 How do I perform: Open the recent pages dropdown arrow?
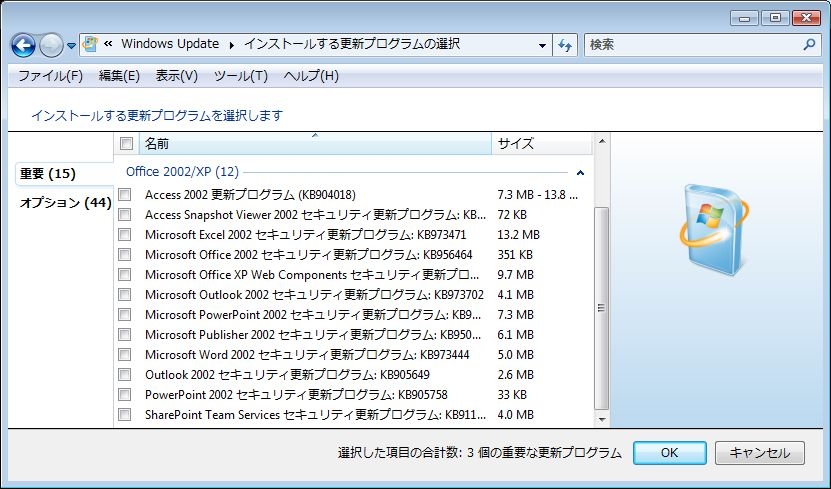point(72,46)
